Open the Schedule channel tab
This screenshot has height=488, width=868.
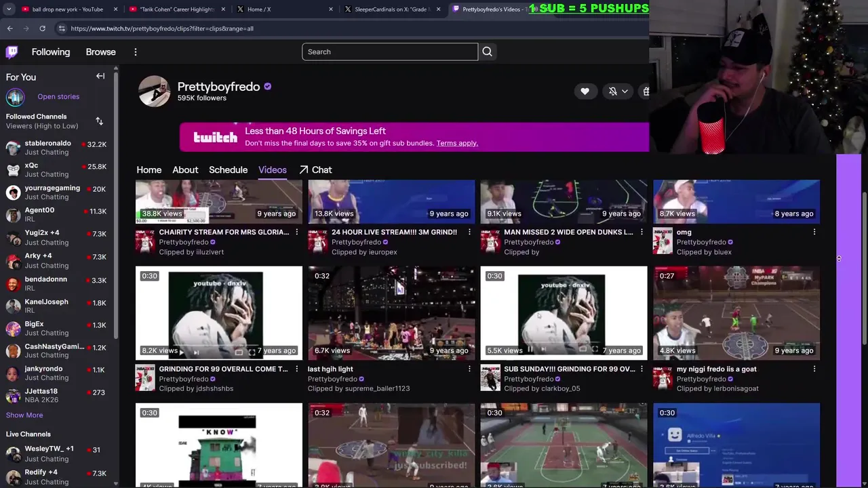tap(228, 170)
